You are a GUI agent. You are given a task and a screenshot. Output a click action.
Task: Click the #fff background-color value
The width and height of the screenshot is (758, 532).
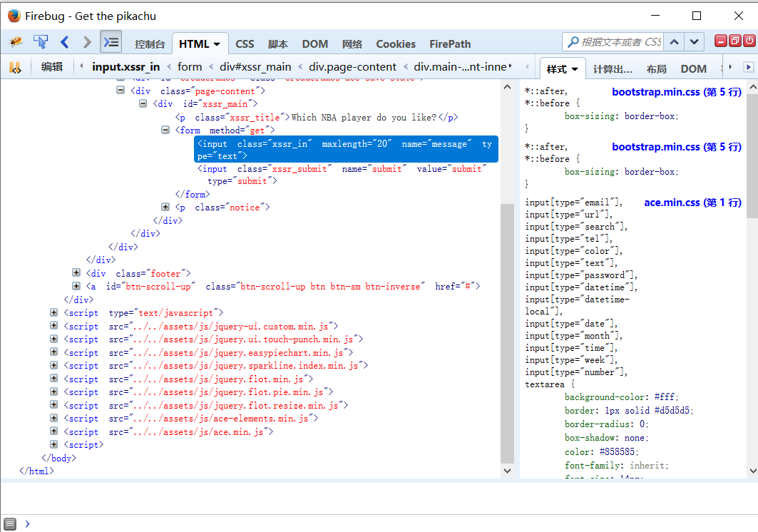pos(665,397)
